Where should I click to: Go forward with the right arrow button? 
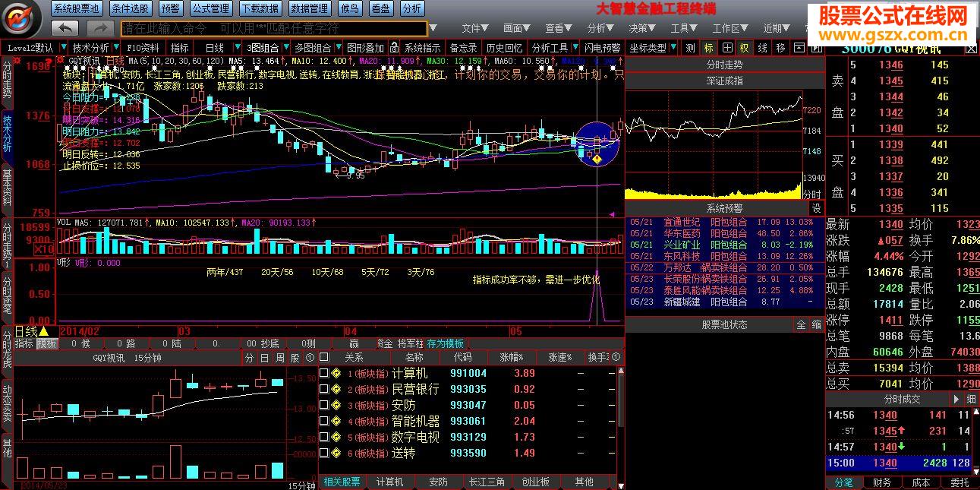pyautogui.click(x=100, y=28)
